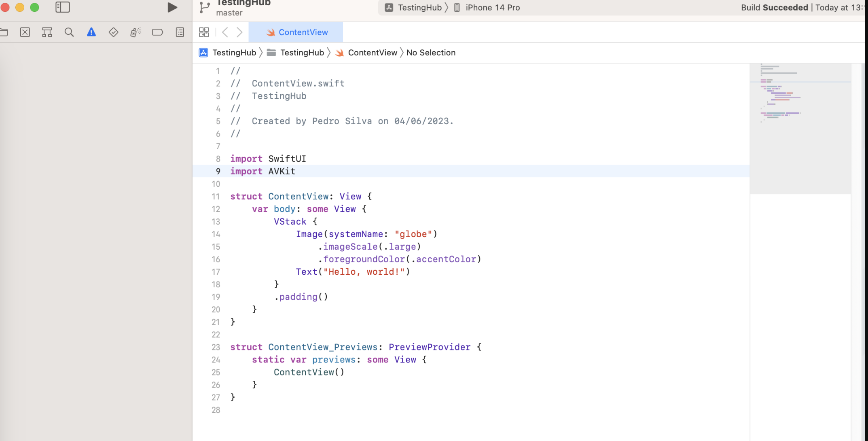Run the project with the play button
The image size is (868, 441).
[172, 7]
